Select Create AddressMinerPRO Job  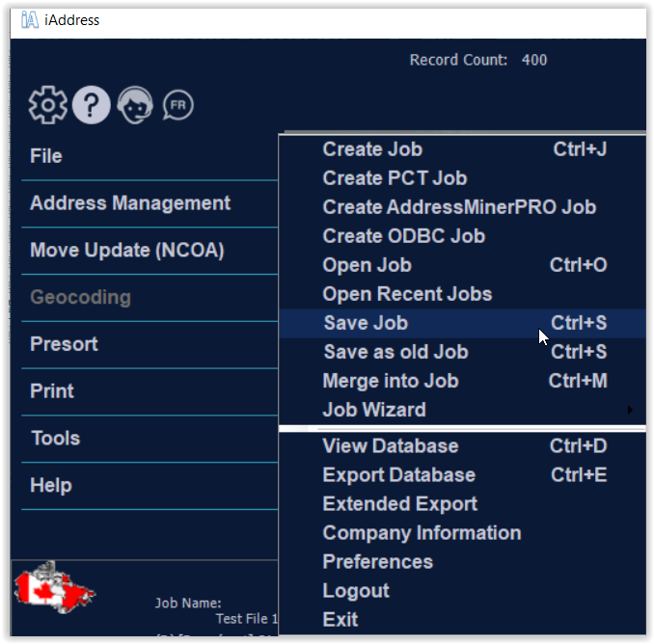462,207
